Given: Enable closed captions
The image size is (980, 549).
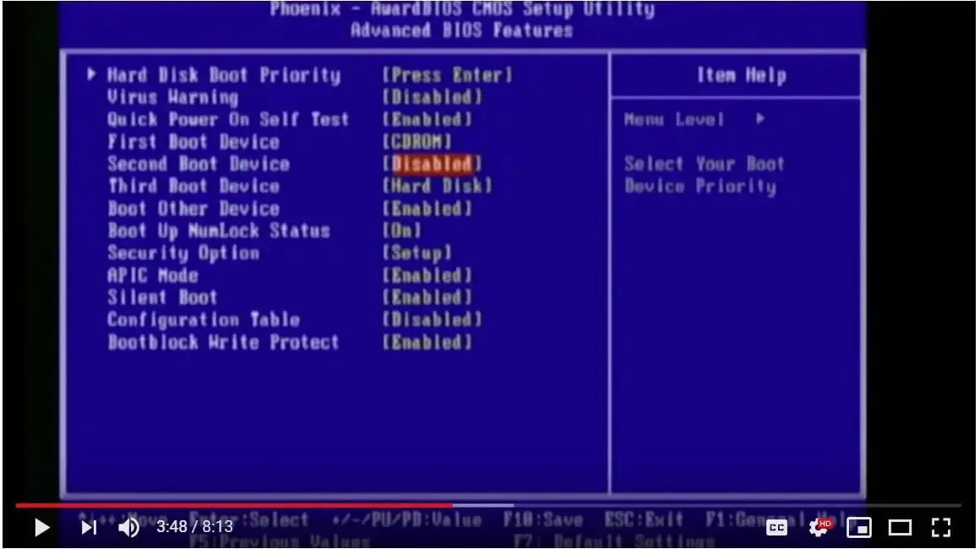Looking at the screenshot, I should [x=776, y=527].
